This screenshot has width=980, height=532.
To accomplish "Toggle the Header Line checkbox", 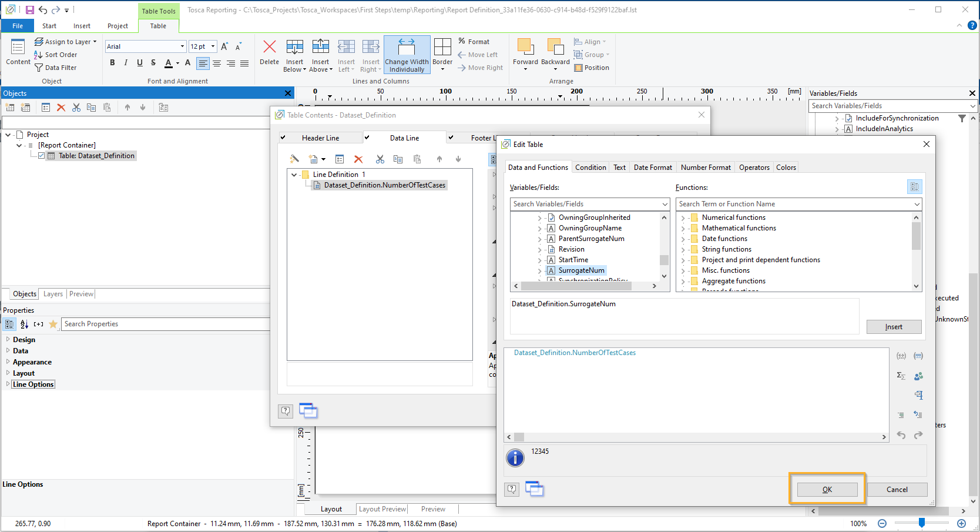I will point(283,138).
